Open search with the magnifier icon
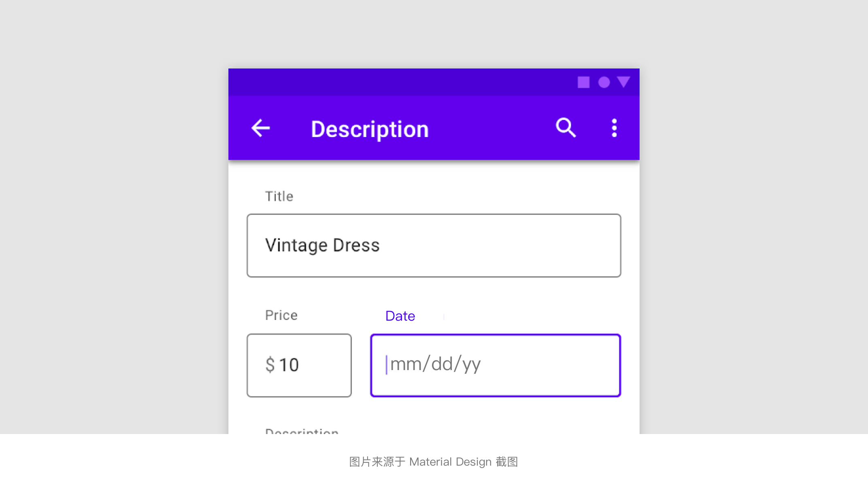The height and width of the screenshot is (481, 868). pos(566,128)
